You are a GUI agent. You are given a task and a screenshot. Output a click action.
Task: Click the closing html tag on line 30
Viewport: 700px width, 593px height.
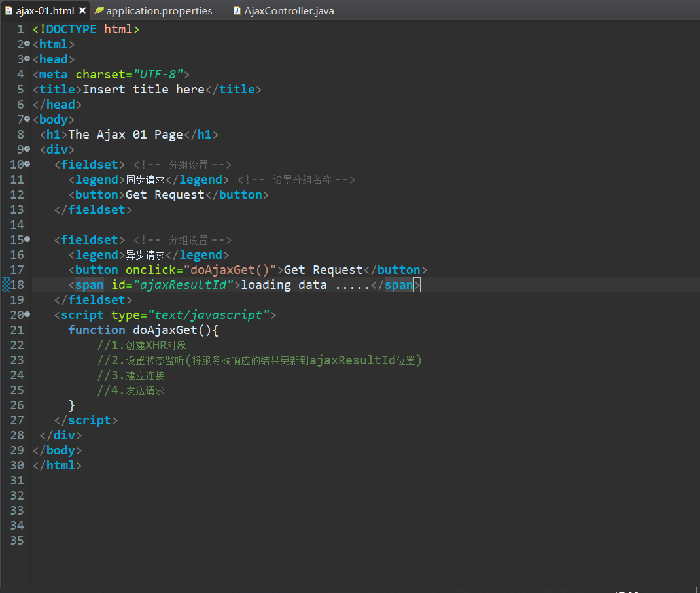click(57, 466)
